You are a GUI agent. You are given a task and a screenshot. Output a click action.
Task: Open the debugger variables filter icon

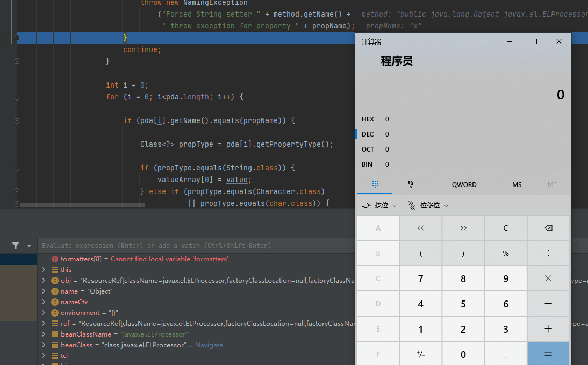coord(16,246)
